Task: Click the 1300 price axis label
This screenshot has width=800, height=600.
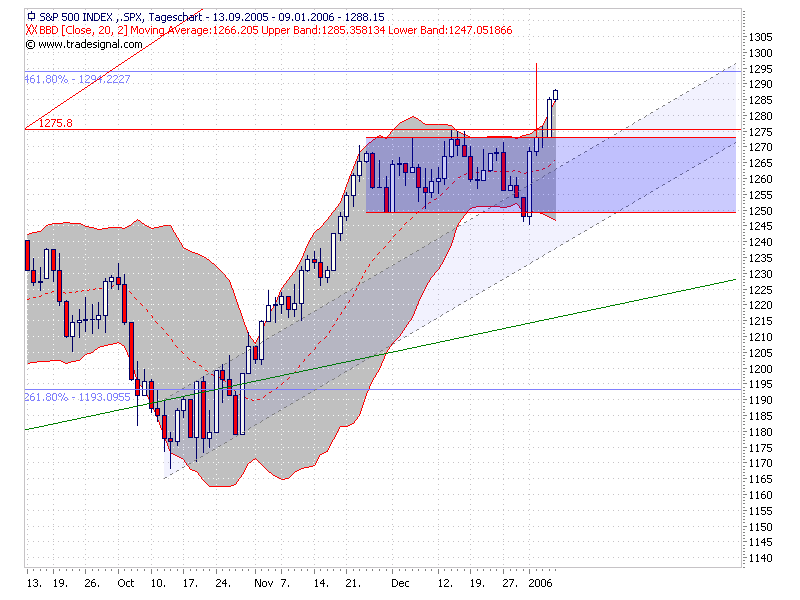Action: tap(760, 53)
